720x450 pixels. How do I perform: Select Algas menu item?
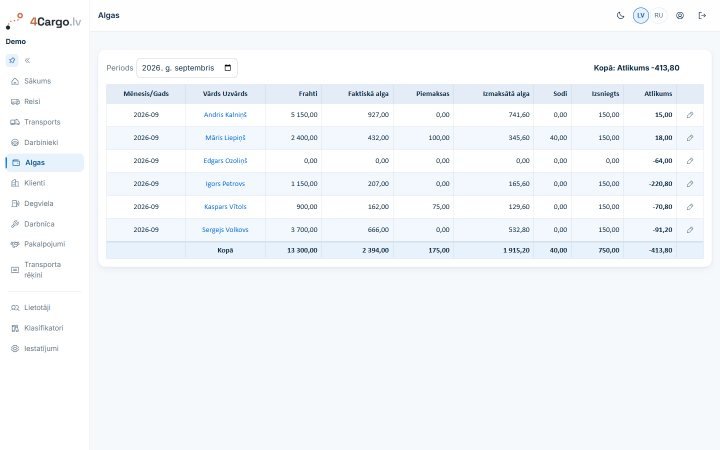[x=45, y=163]
